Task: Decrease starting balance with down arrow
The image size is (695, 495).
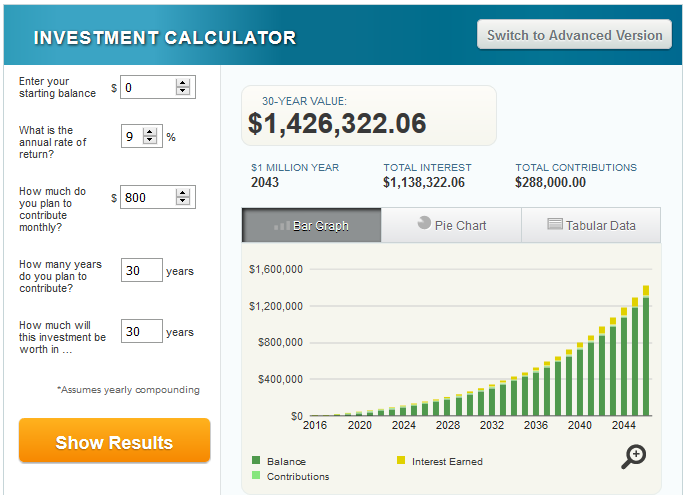Action: pyautogui.click(x=182, y=92)
